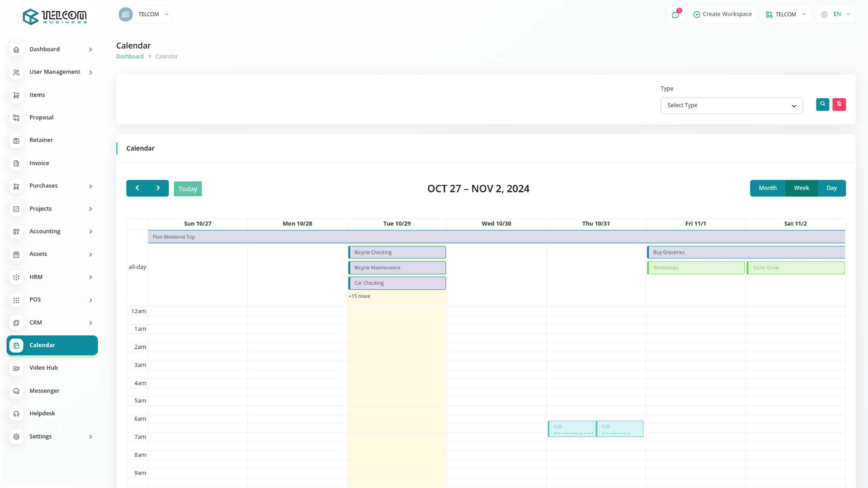Click the red reset filter icon
This screenshot has height=488, width=868.
pyautogui.click(x=839, y=104)
